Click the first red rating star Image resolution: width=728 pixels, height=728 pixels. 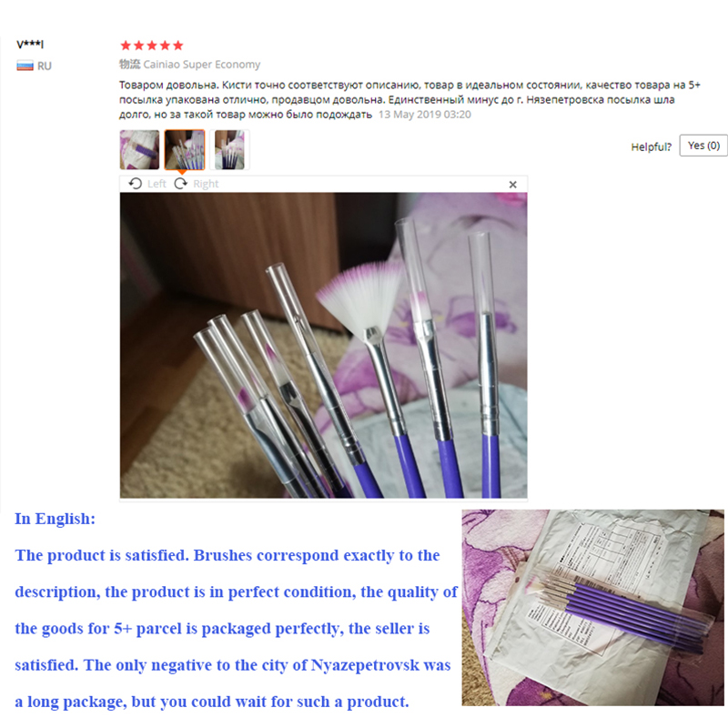tap(126, 45)
